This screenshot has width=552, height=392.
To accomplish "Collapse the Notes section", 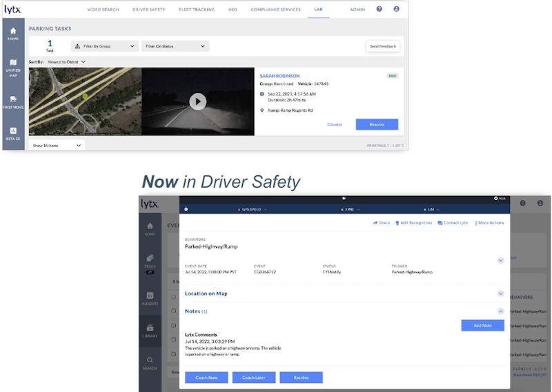I will point(500,311).
